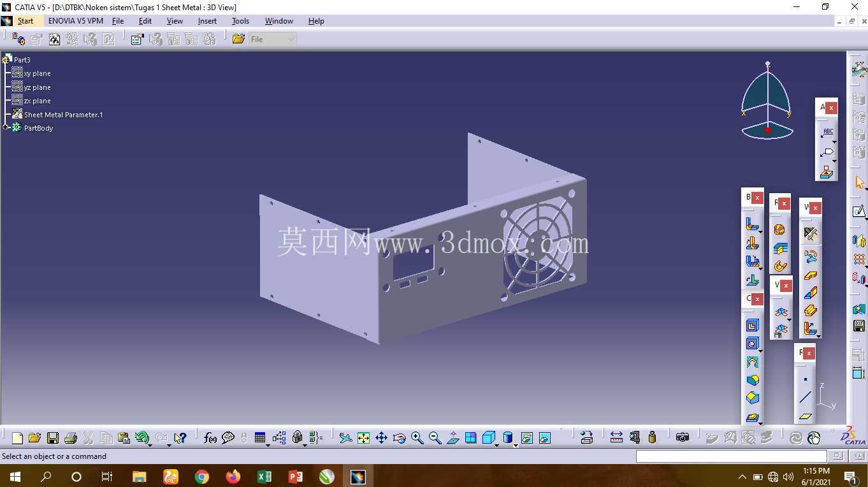Click the Sketcher icon in right toolbar
This screenshot has width=868, height=487.
click(x=860, y=211)
